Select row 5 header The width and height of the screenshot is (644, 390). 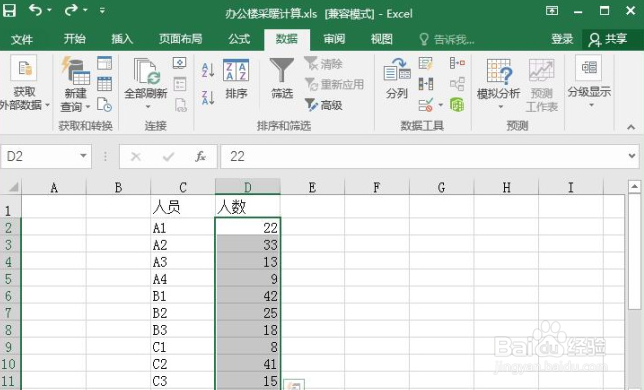pos(10,279)
